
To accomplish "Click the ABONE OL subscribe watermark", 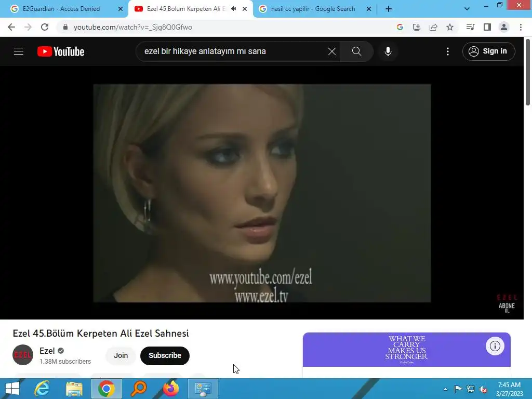I will [507, 304].
